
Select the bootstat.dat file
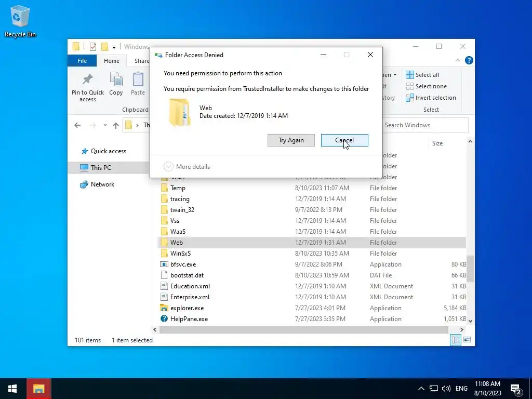tap(312, 275)
